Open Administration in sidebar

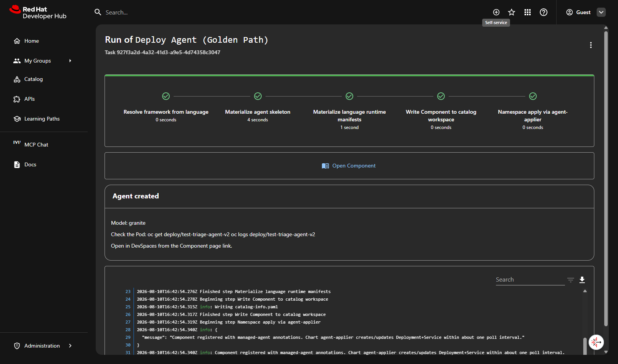[42, 346]
